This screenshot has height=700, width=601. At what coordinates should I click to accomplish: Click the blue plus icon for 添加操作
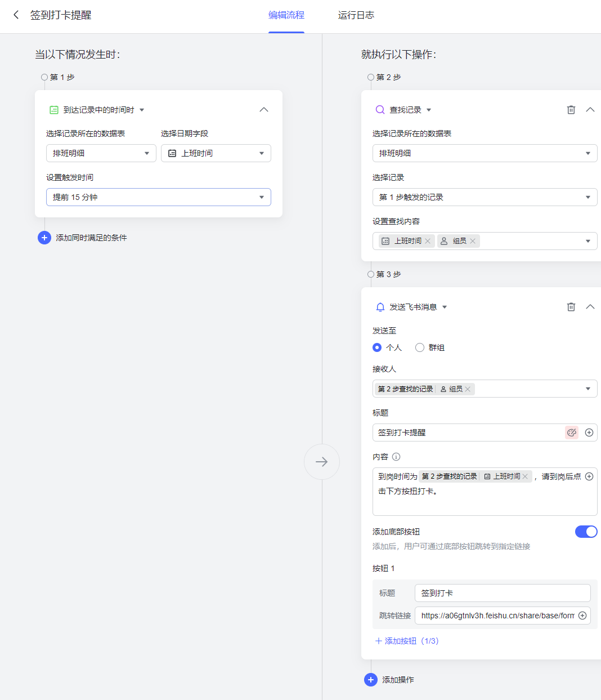pyautogui.click(x=371, y=680)
